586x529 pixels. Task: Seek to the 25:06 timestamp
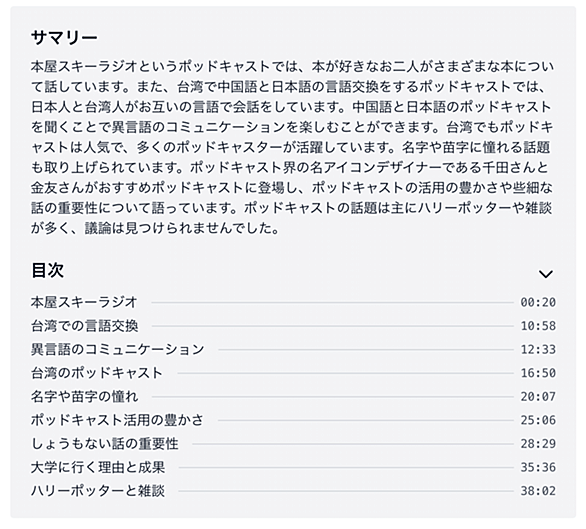538,420
